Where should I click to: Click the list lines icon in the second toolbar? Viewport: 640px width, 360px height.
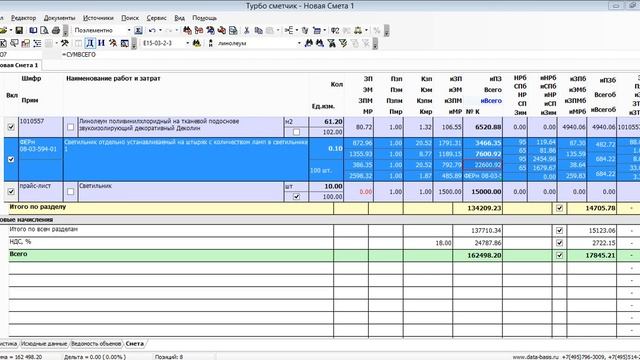37,43
